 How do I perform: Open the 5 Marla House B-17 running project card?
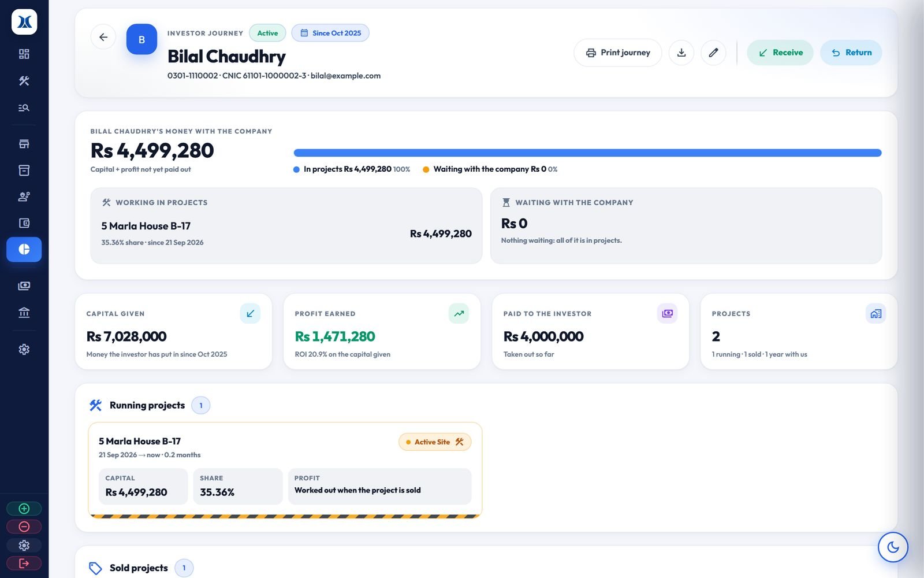point(285,470)
